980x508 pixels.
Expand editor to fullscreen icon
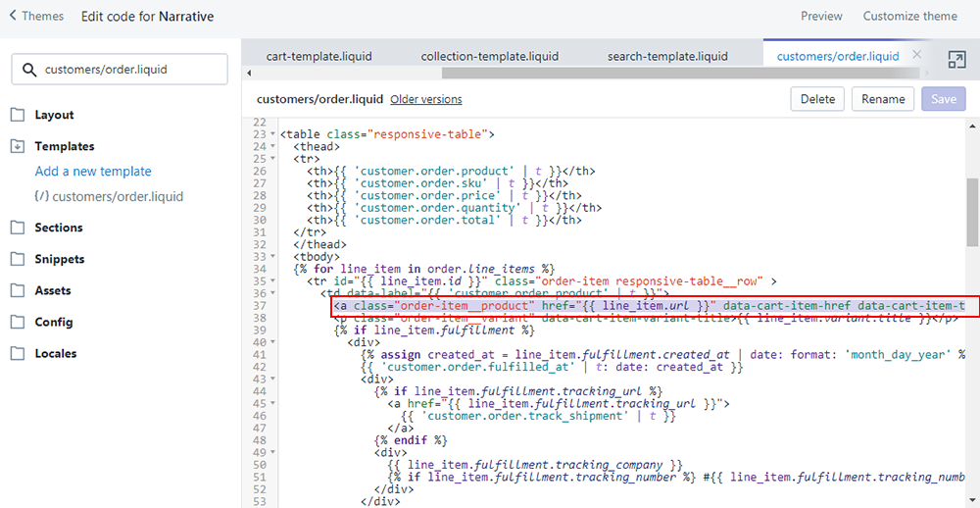[x=956, y=60]
